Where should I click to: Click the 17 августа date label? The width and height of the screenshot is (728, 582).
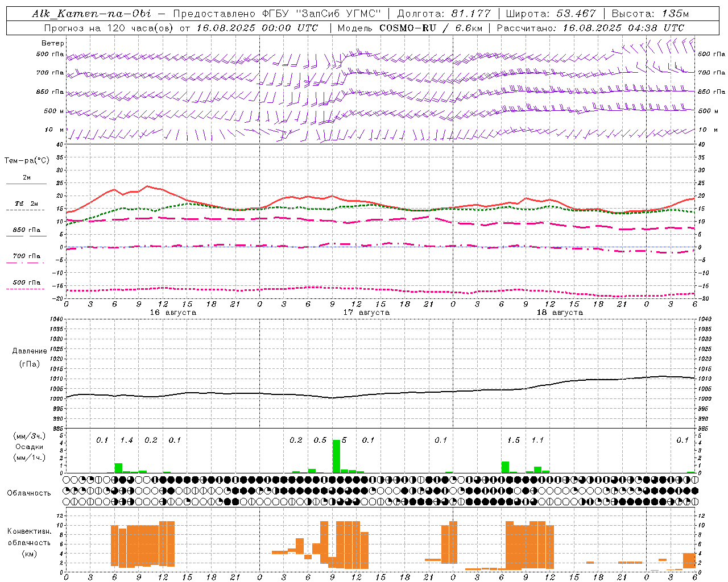366,313
